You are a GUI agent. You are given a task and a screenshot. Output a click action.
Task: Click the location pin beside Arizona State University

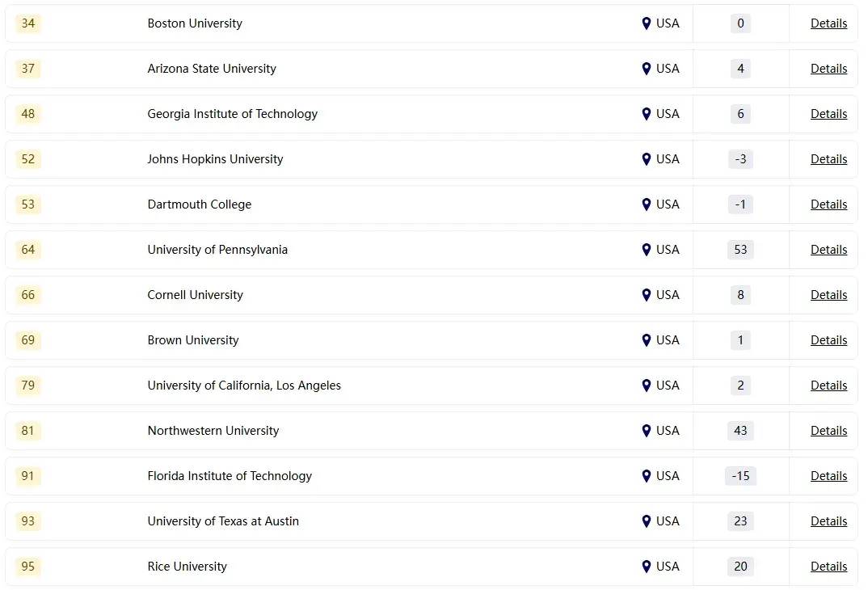point(646,69)
